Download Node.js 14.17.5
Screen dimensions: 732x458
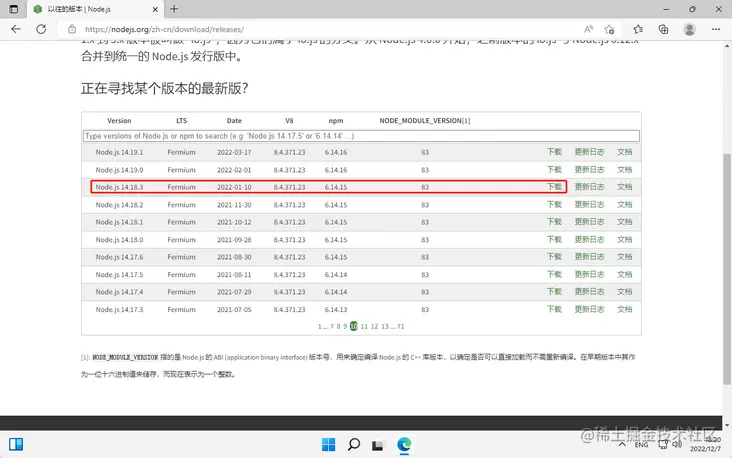tap(554, 275)
